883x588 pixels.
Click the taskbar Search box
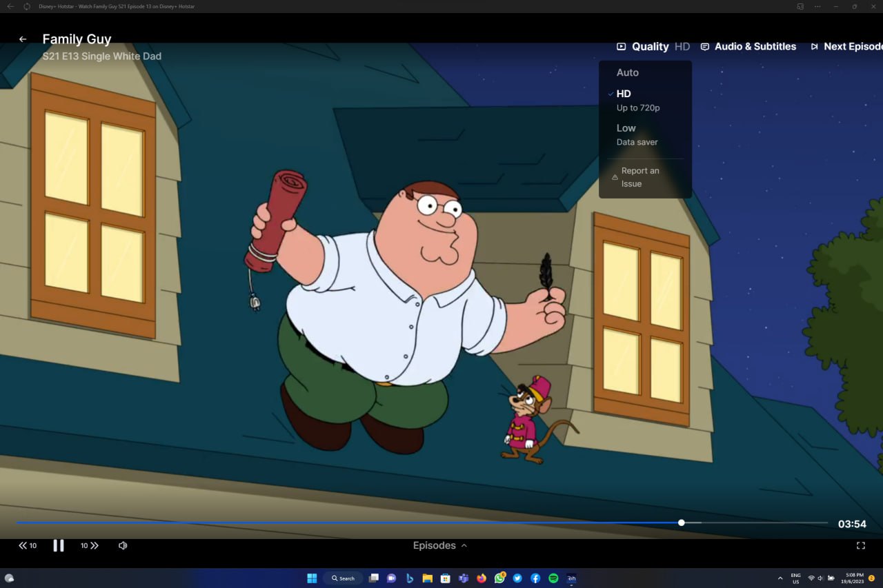point(343,578)
